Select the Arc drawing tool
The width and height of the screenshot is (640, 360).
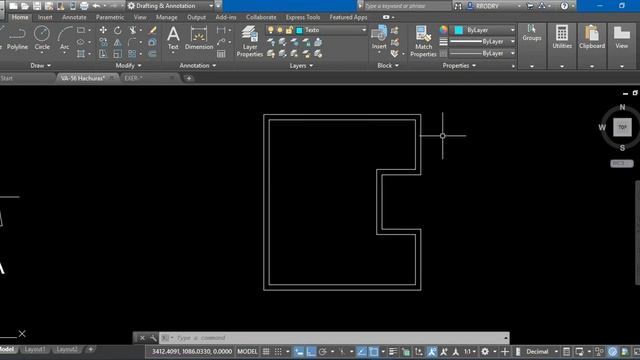[x=64, y=38]
